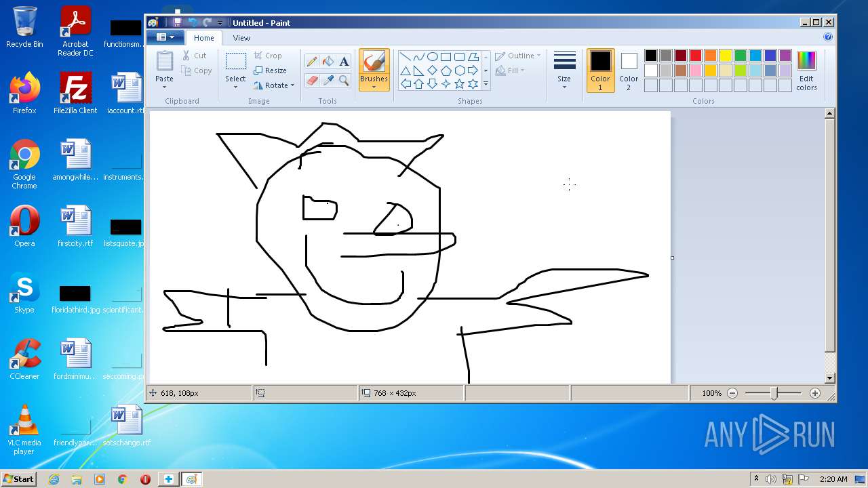
Task: Click the Resize button
Action: point(270,70)
